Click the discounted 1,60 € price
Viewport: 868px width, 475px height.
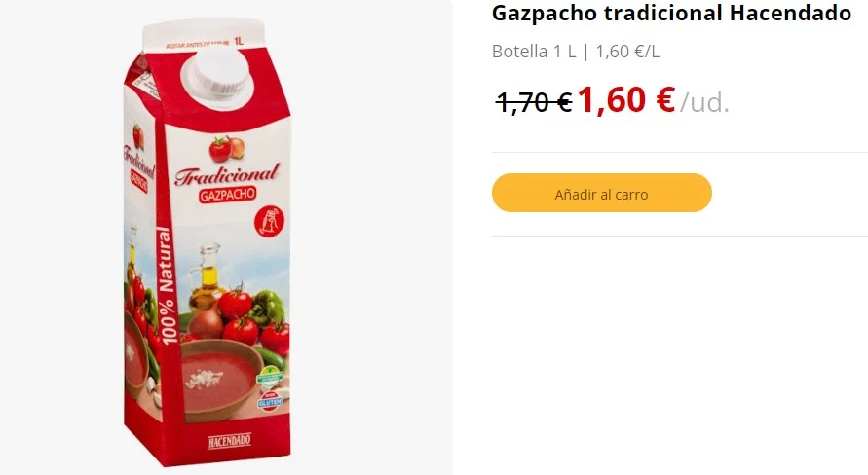click(x=626, y=100)
